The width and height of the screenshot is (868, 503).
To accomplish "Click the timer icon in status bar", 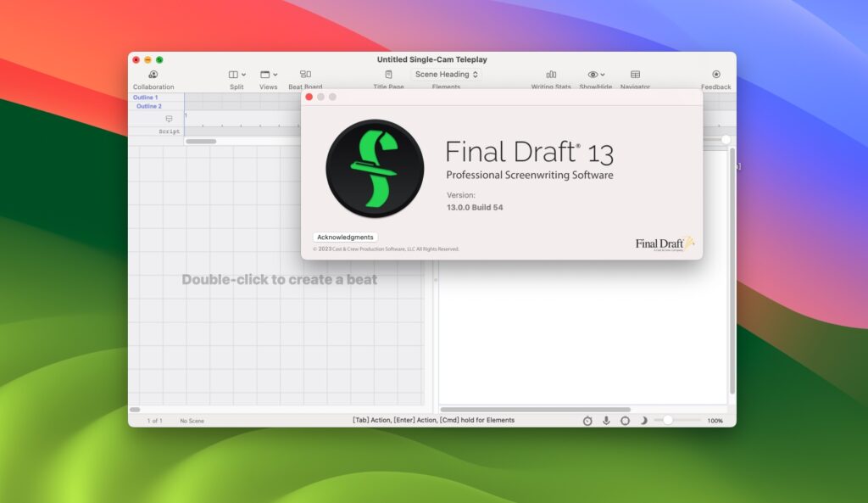I will click(586, 420).
